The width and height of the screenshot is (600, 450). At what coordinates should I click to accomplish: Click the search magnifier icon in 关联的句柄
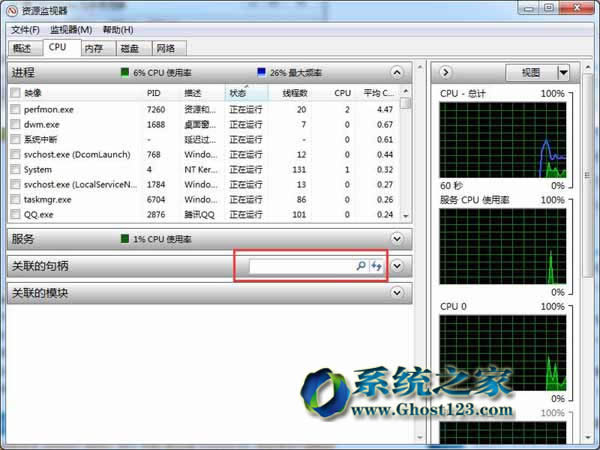pos(360,266)
